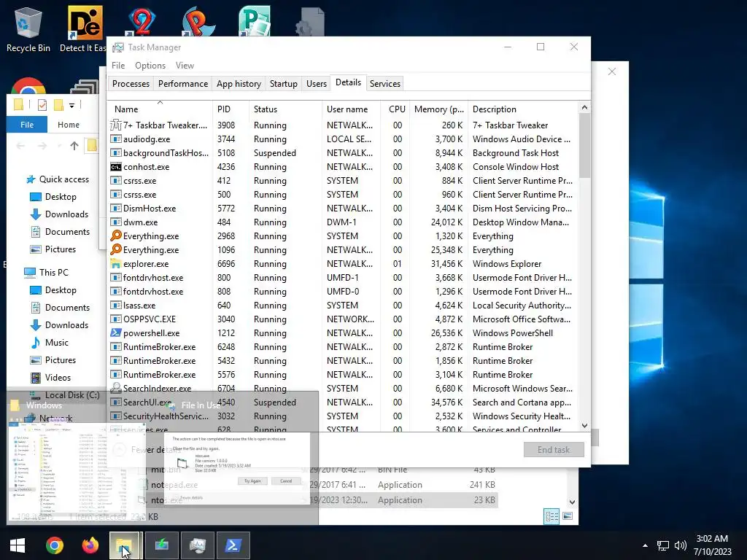747x560 pixels.
Task: Click the task list scroll up arrow
Action: click(x=584, y=108)
